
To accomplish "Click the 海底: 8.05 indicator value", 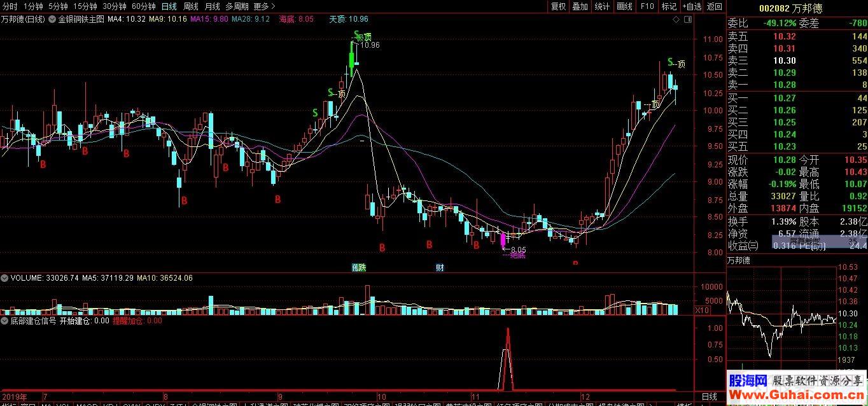I will point(297,20).
